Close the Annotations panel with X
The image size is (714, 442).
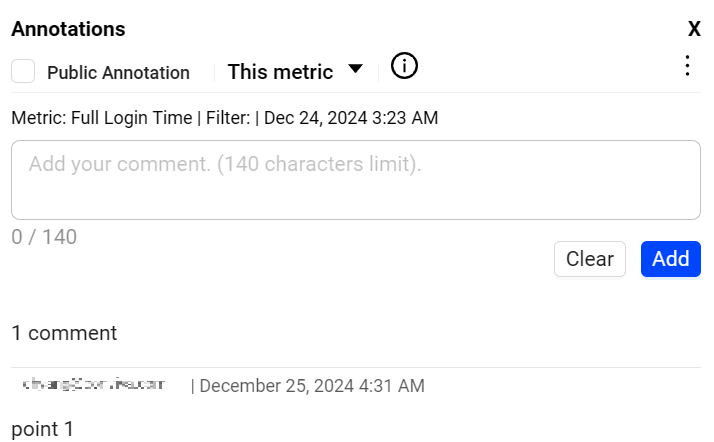tap(694, 30)
